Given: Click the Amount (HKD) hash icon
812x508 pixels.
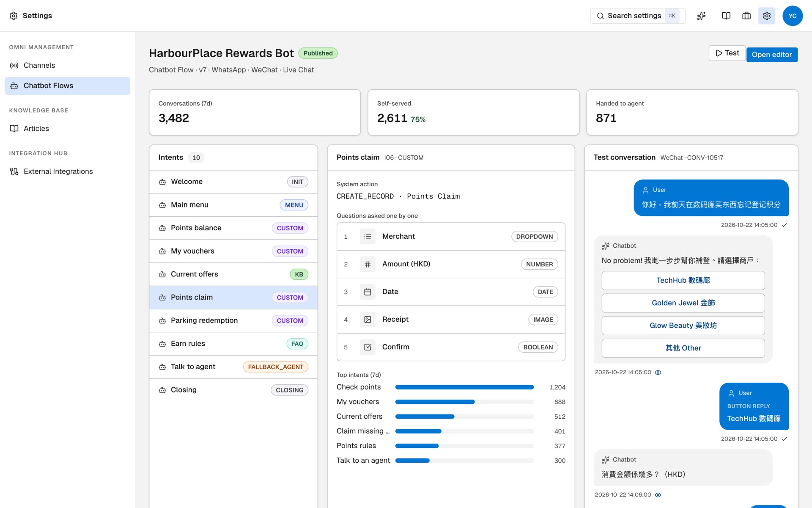Looking at the screenshot, I should click(368, 264).
